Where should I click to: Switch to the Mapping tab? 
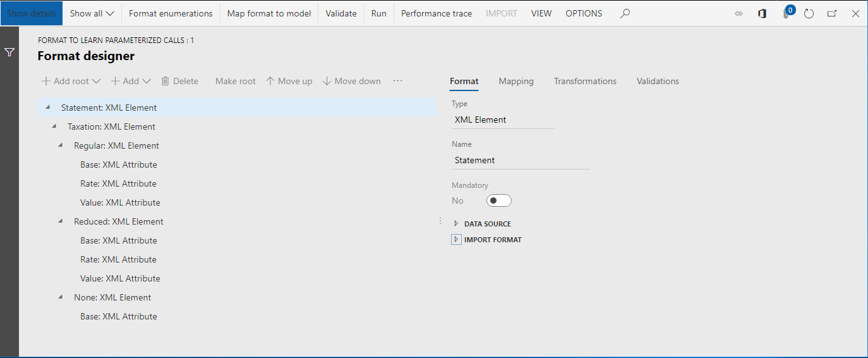pos(516,81)
